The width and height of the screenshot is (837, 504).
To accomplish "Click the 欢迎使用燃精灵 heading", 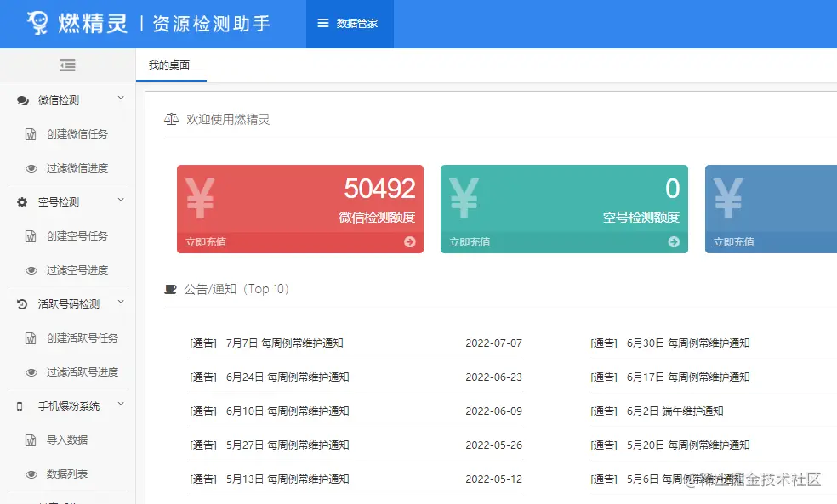I will click(x=228, y=120).
